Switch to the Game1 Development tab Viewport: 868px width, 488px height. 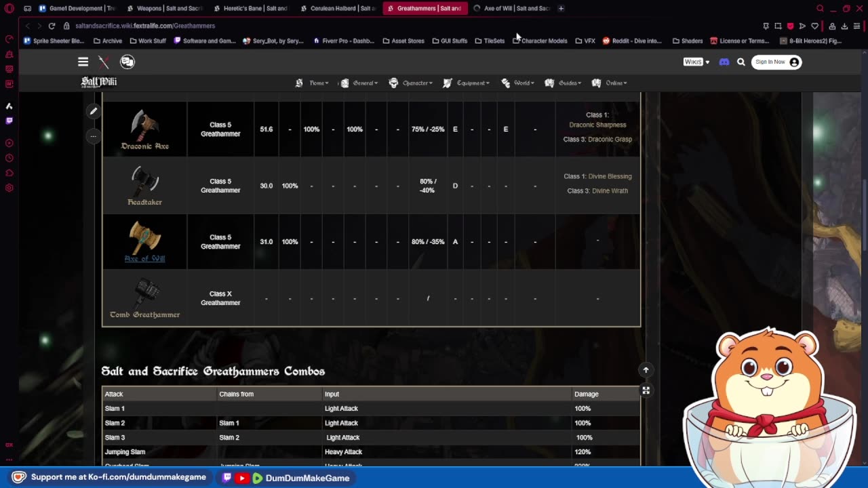[x=78, y=8]
